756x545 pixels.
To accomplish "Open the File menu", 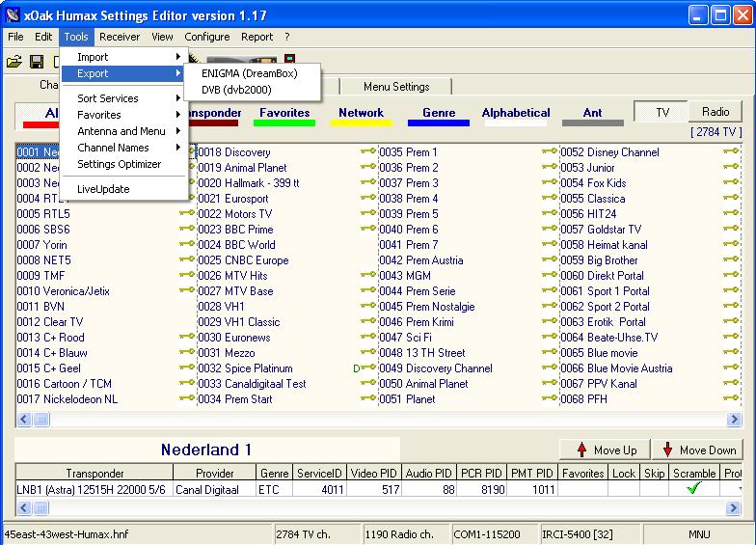I will pyautogui.click(x=15, y=37).
